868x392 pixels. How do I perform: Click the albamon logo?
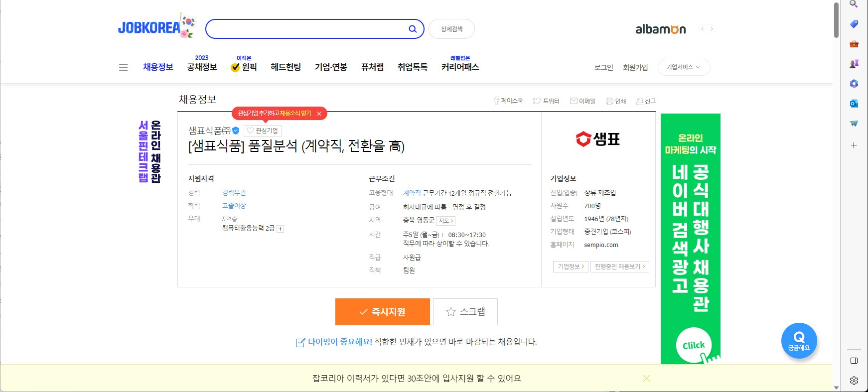coord(661,29)
